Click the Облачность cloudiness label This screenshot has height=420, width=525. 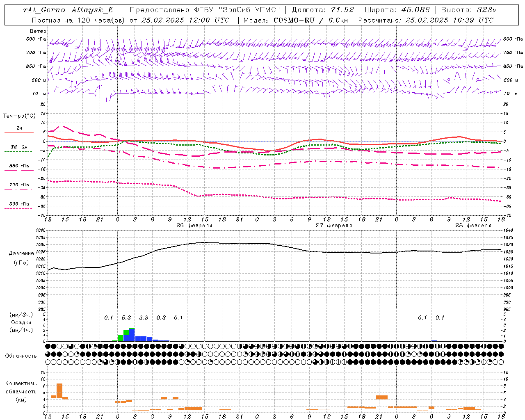tap(21, 356)
